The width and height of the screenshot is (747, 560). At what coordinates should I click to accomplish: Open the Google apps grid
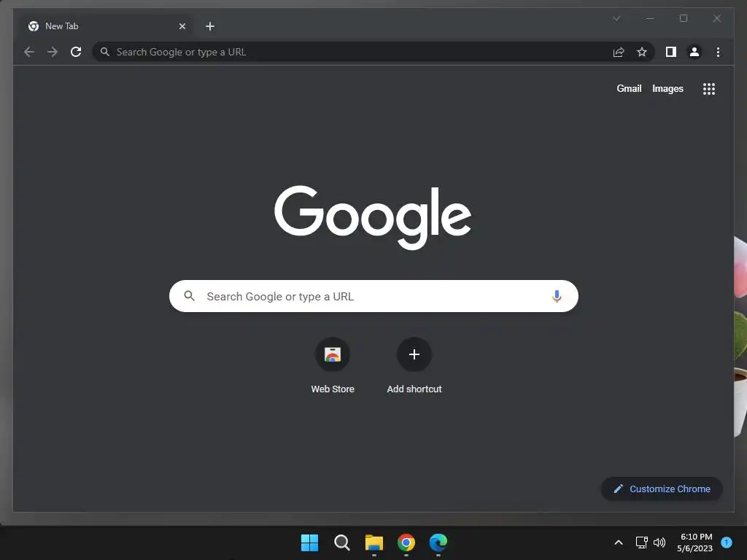709,89
